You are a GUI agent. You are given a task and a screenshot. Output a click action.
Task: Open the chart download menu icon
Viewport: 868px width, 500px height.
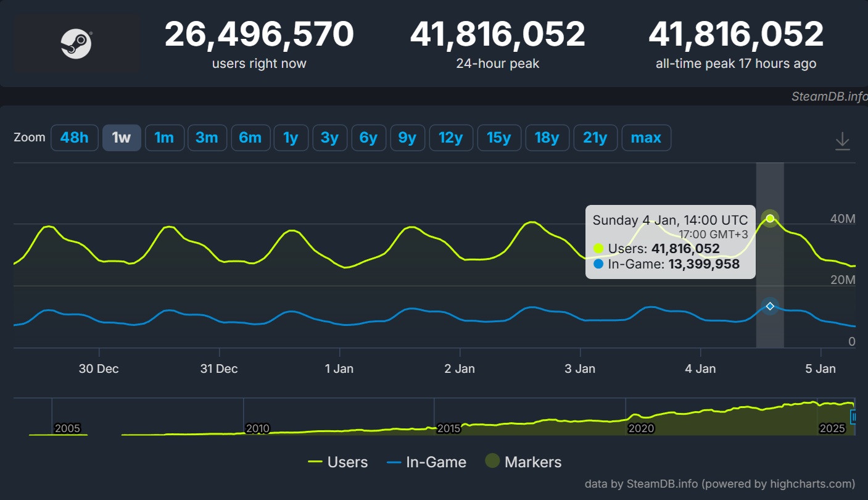click(x=842, y=142)
